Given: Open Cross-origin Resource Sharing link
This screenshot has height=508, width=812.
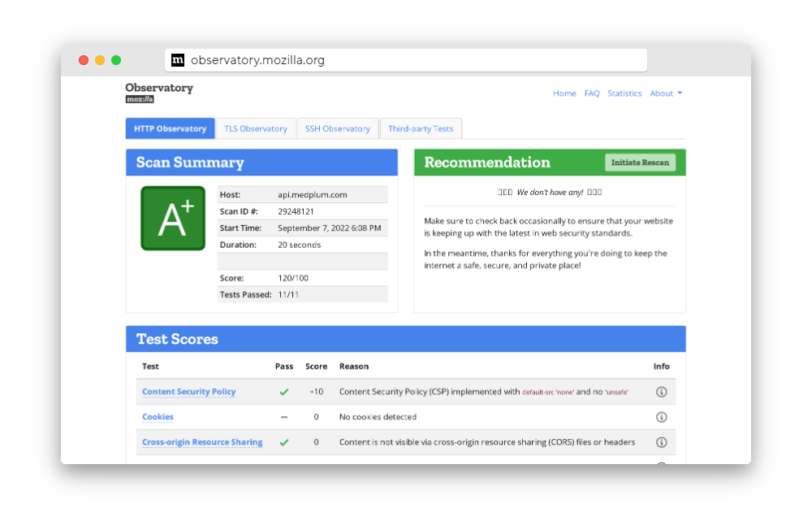Looking at the screenshot, I should point(202,442).
